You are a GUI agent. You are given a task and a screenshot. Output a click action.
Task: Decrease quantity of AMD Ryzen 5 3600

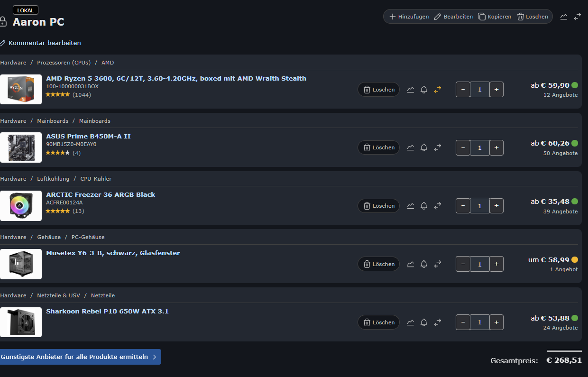pyautogui.click(x=463, y=89)
